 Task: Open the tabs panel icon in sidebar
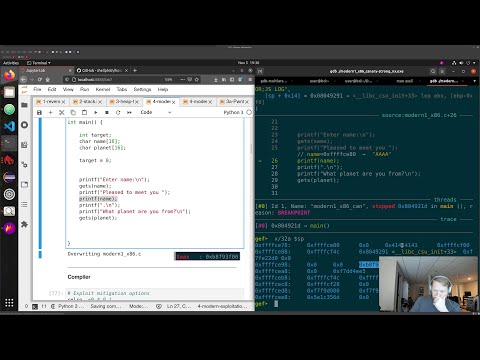(24, 185)
